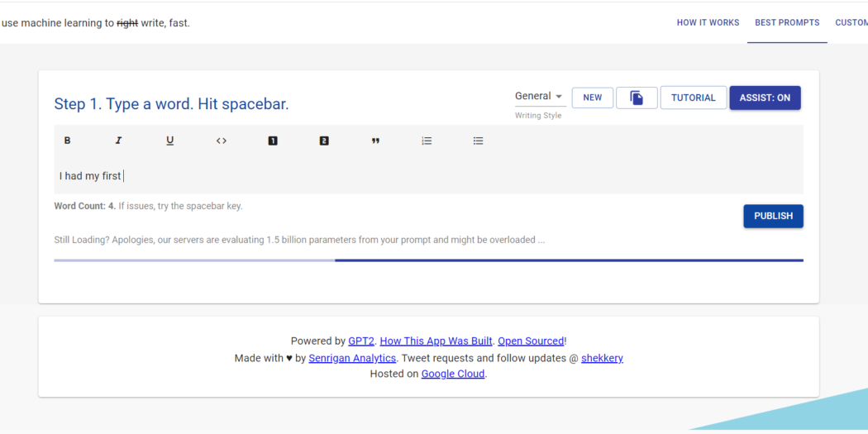
Task: Click the loading progress bar
Action: point(428,260)
